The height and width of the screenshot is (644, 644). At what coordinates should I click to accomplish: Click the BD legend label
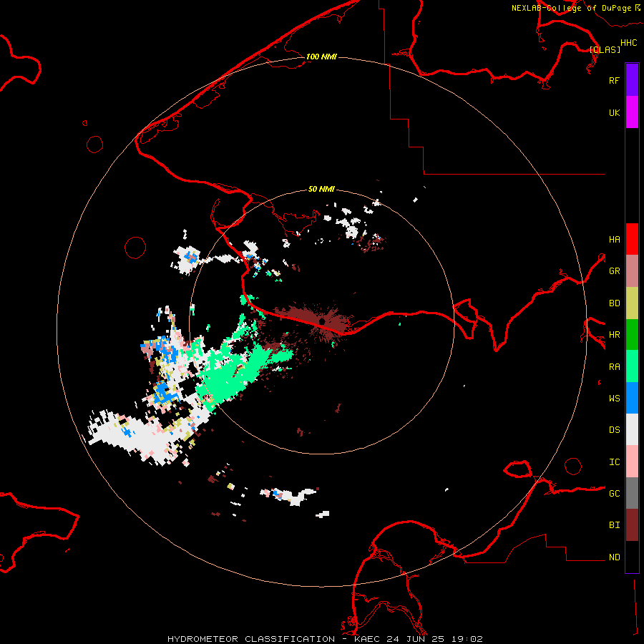point(614,303)
